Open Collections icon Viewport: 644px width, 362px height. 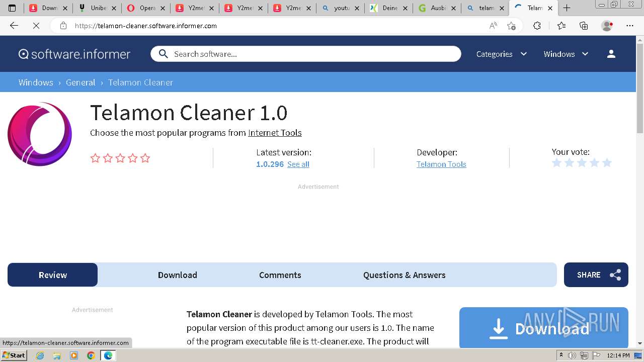click(584, 26)
